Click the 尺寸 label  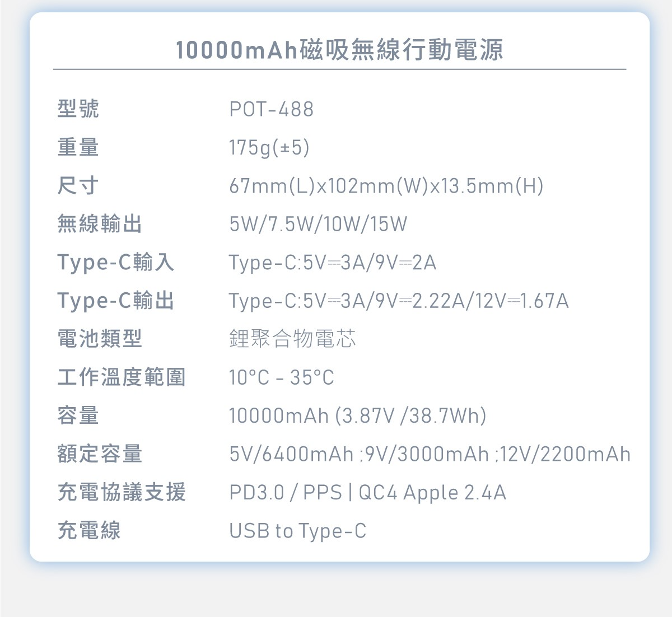coord(78,185)
